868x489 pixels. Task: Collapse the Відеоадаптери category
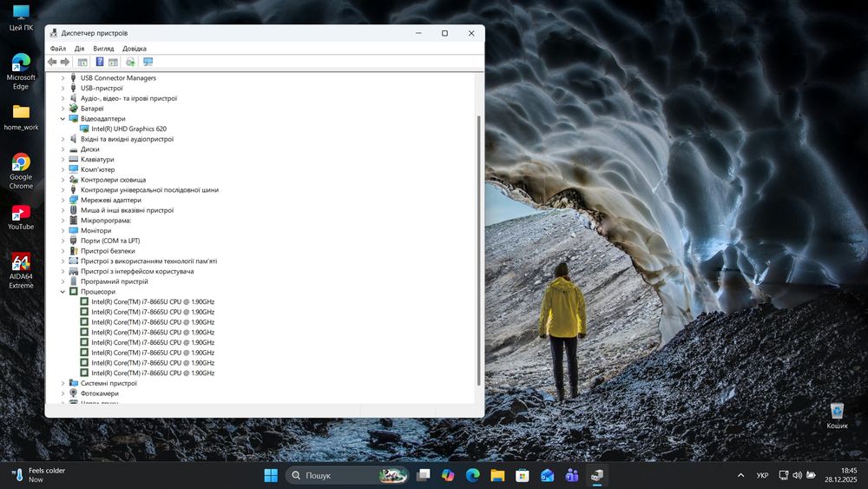click(62, 118)
